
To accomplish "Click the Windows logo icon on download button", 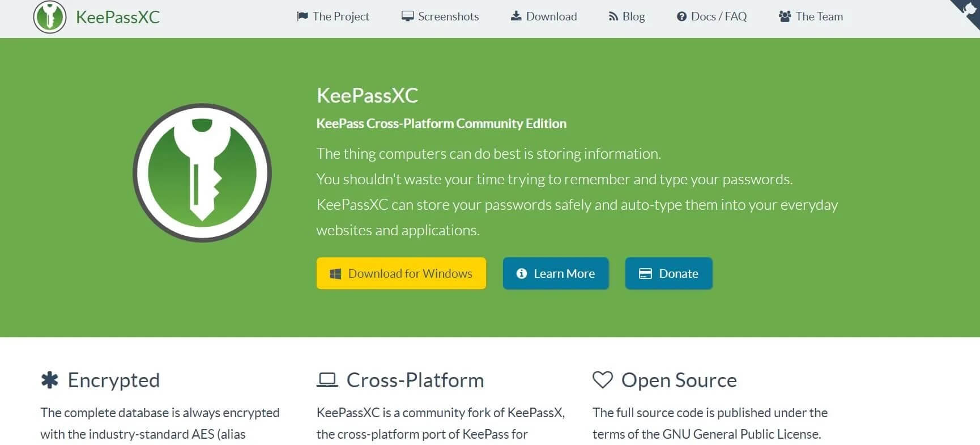I will pyautogui.click(x=335, y=274).
